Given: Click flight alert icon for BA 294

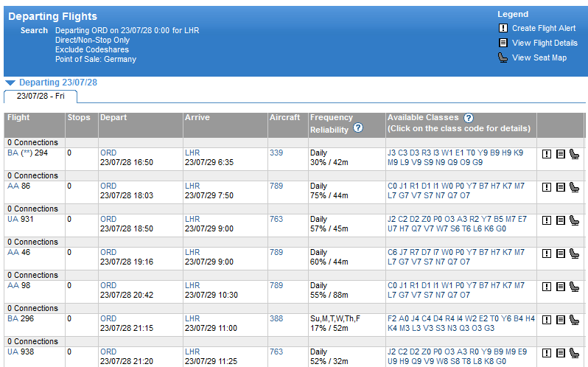Looking at the screenshot, I should point(547,154).
